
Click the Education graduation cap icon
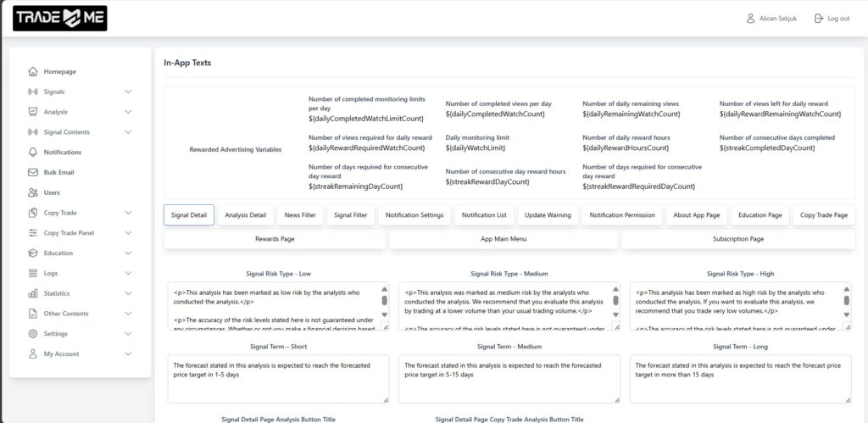(x=33, y=253)
